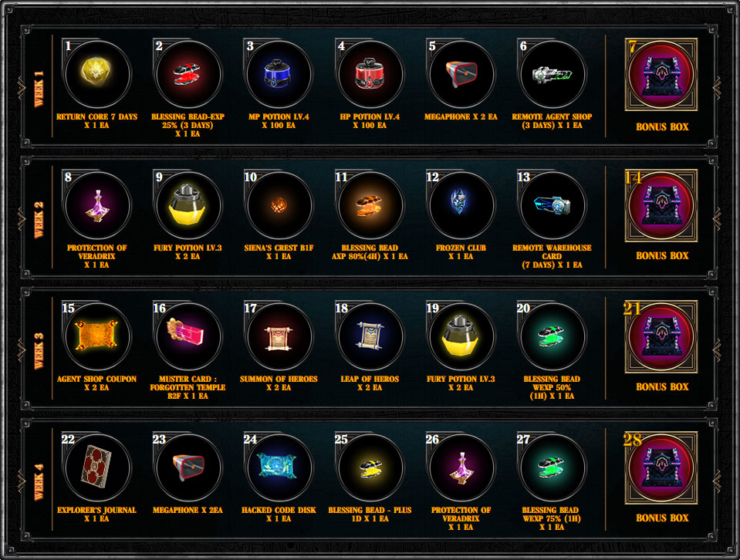Click the Return Core 7 Days icon
The width and height of the screenshot is (740, 560).
96,74
